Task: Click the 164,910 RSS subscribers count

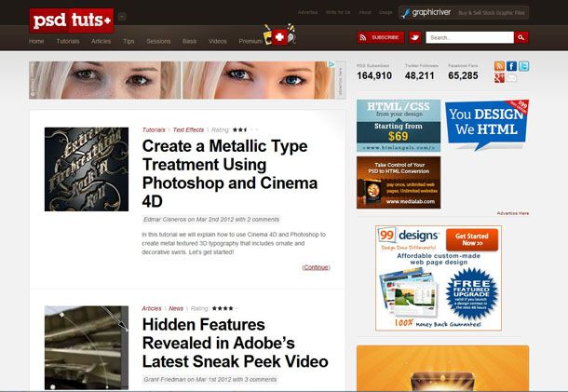Action: (374, 75)
